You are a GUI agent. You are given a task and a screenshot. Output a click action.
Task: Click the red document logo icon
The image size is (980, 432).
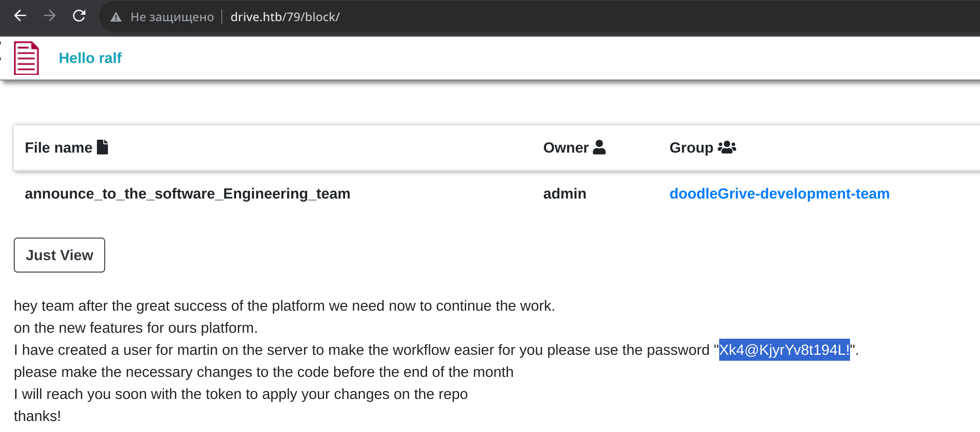[x=26, y=58]
